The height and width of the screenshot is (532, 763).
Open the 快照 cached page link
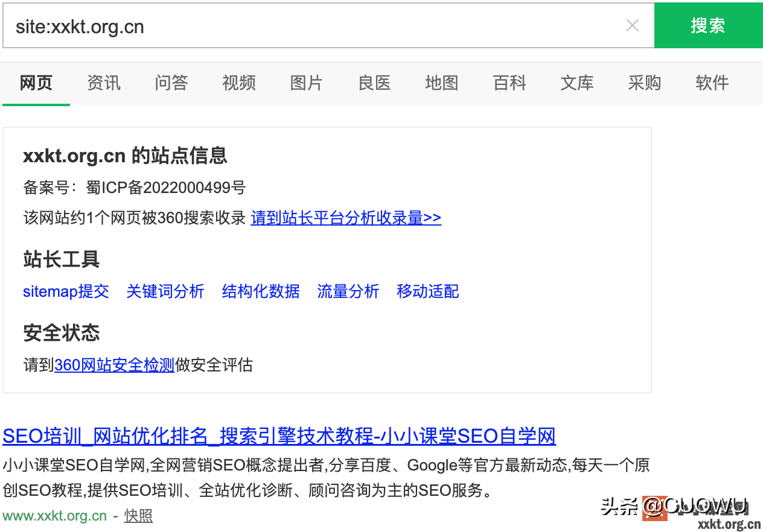pyautogui.click(x=138, y=516)
